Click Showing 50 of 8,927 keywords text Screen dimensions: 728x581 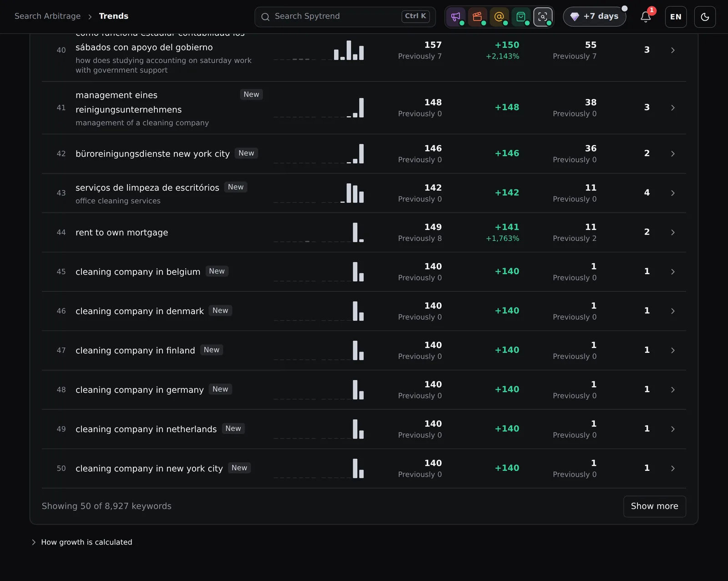pyautogui.click(x=106, y=506)
